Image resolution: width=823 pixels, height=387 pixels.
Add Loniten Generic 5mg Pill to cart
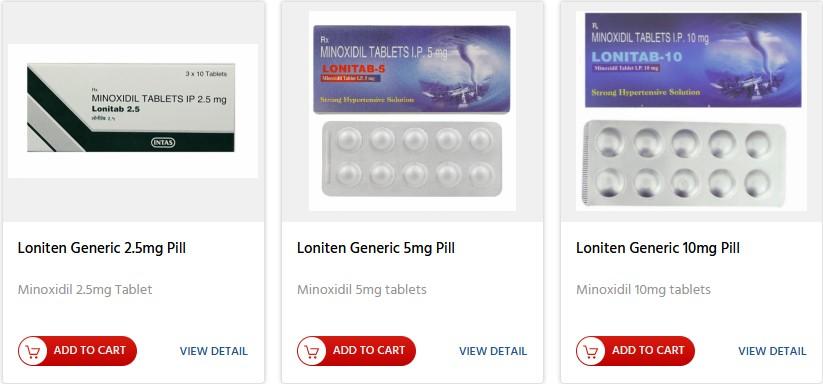point(357,351)
